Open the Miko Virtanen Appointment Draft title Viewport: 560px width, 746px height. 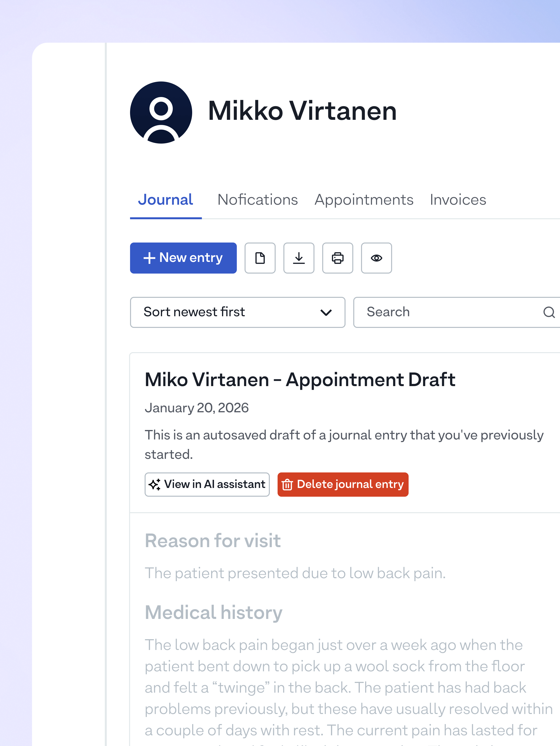coord(300,380)
